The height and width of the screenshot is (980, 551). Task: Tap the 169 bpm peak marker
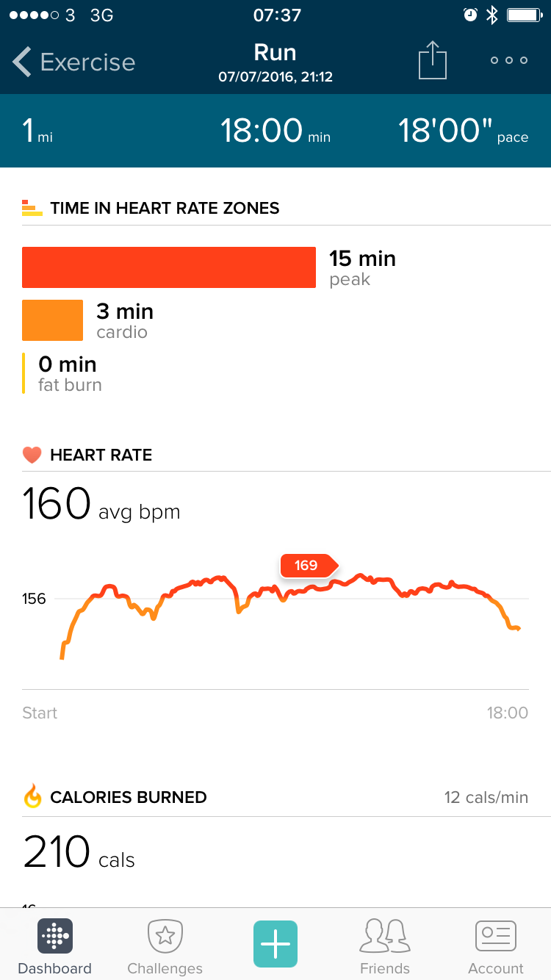(x=307, y=565)
